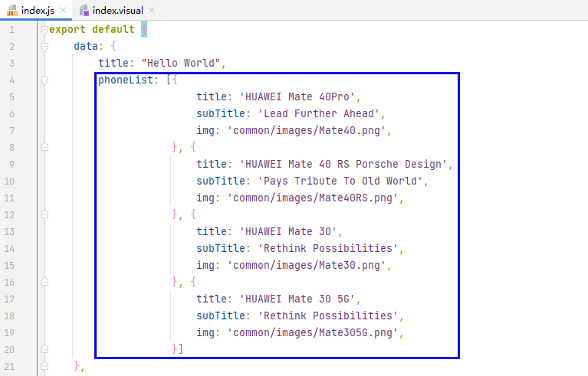The height and width of the screenshot is (376, 588).
Task: Toggle the fold marker at line 16
Action: (x=44, y=282)
